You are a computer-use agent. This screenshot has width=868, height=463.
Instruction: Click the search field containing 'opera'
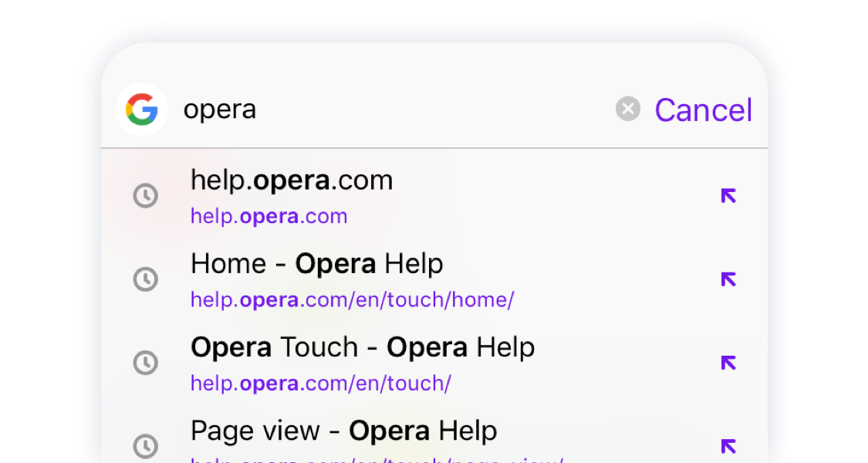tap(386, 110)
